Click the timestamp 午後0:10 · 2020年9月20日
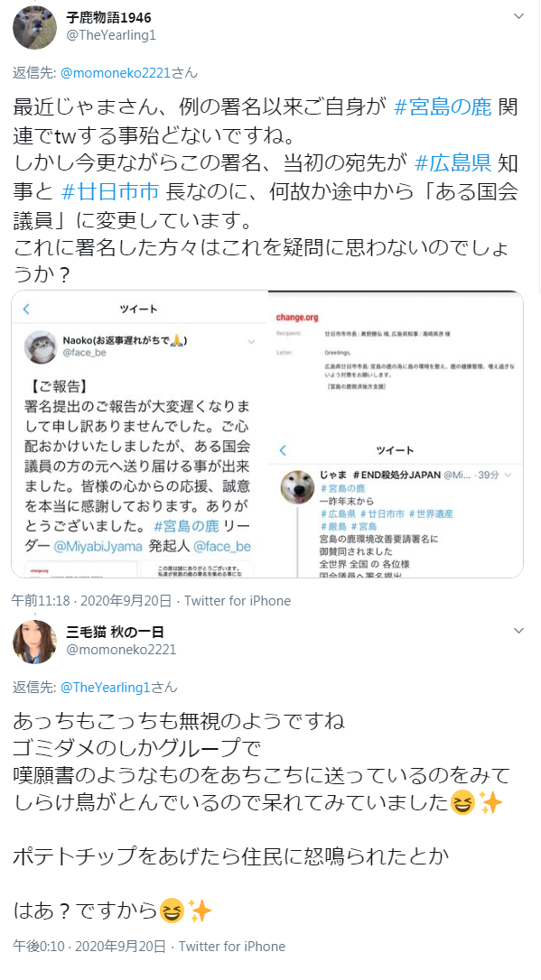Screen dimensions: 541x980 tap(89, 947)
